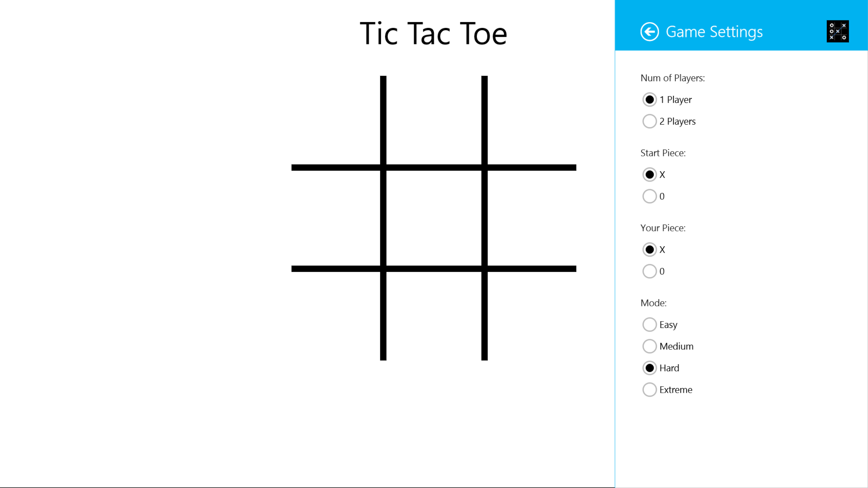The height and width of the screenshot is (488, 868).
Task: Select Easy difficulty mode
Action: click(x=649, y=324)
